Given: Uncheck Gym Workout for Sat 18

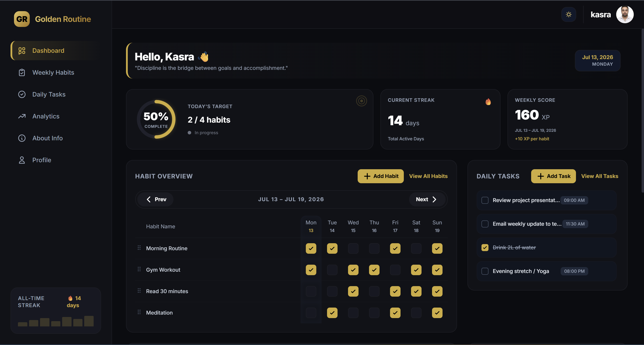Looking at the screenshot, I should click(x=416, y=270).
